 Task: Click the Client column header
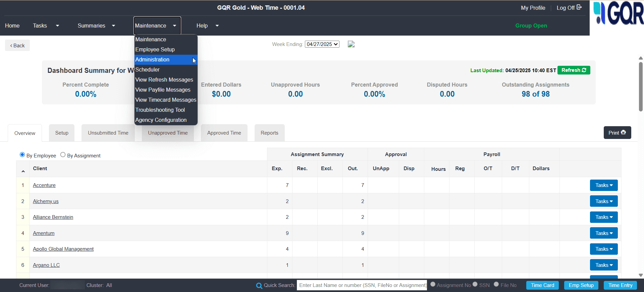[40, 168]
